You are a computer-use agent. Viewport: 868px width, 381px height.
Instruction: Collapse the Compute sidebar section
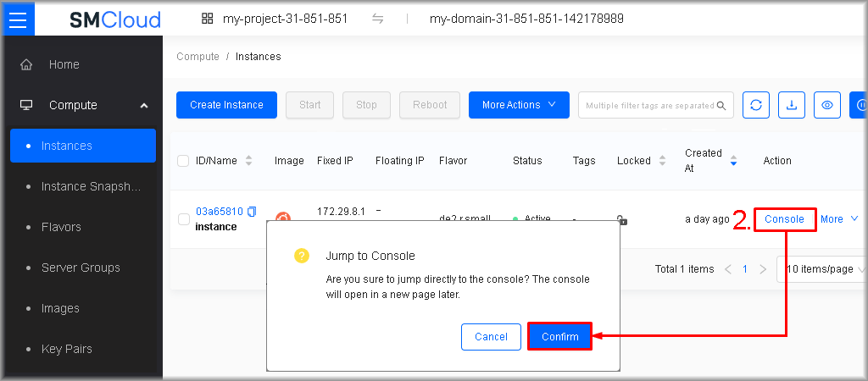(x=144, y=105)
